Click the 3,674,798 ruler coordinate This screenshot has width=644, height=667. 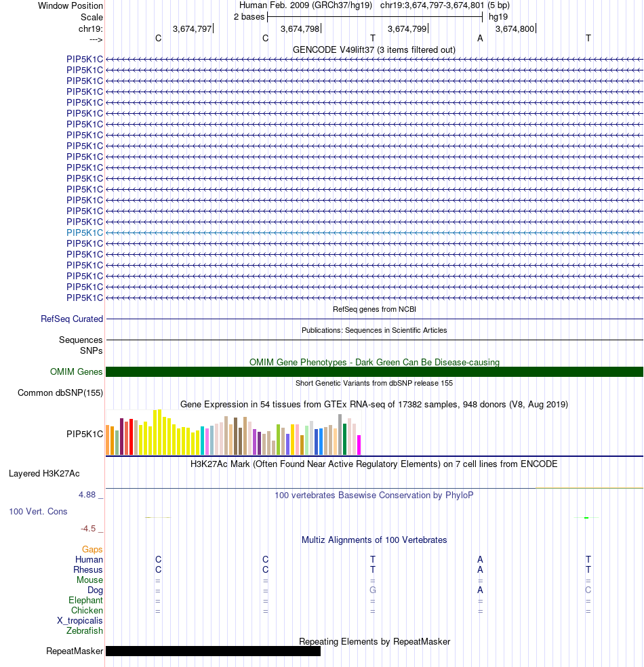click(300, 28)
